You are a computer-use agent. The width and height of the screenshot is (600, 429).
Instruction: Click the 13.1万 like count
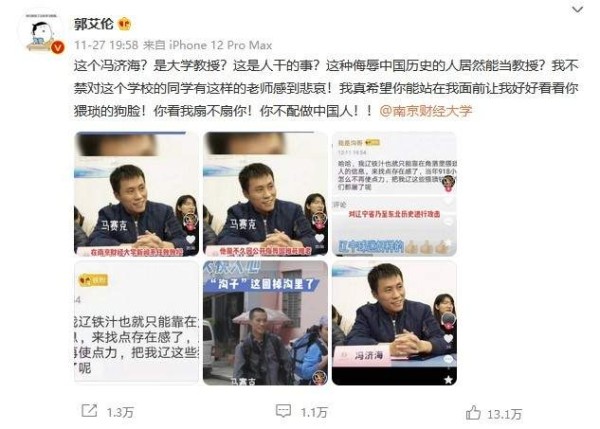[x=504, y=414]
